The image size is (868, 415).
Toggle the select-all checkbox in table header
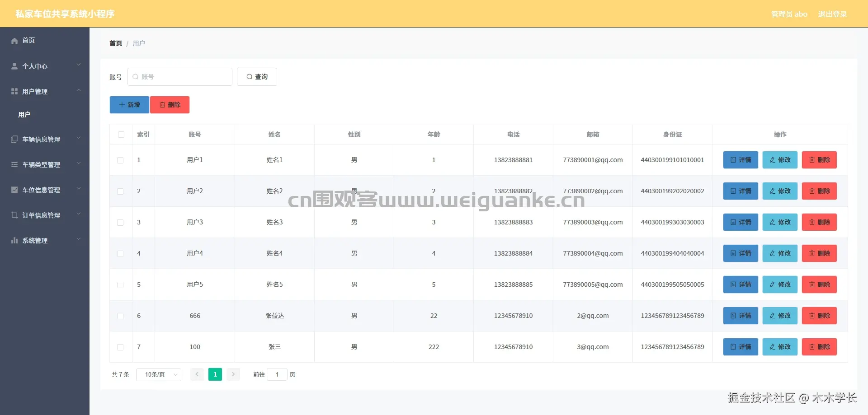[121, 135]
